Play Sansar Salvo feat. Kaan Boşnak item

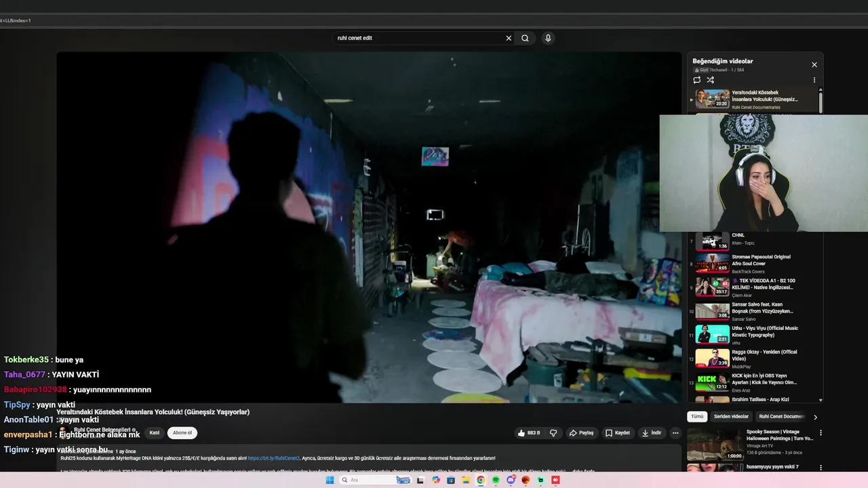[x=754, y=311]
